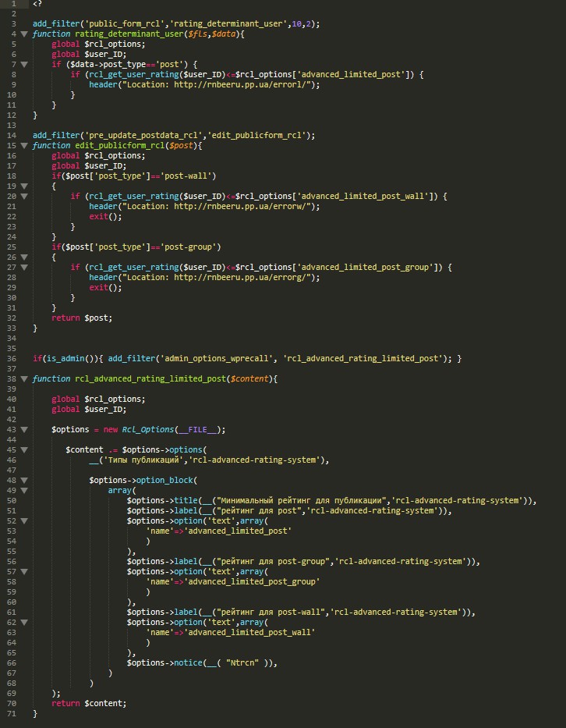566x728 pixels.
Task: Fold the option array at line 57
Action: click(x=24, y=571)
